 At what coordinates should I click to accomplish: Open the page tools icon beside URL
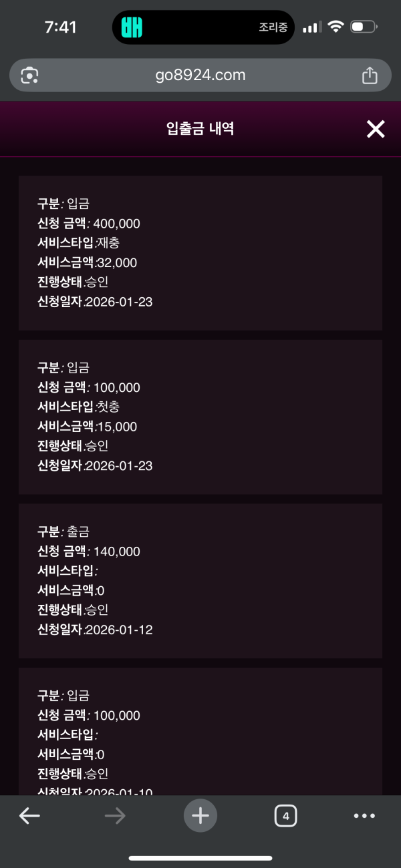coord(29,75)
